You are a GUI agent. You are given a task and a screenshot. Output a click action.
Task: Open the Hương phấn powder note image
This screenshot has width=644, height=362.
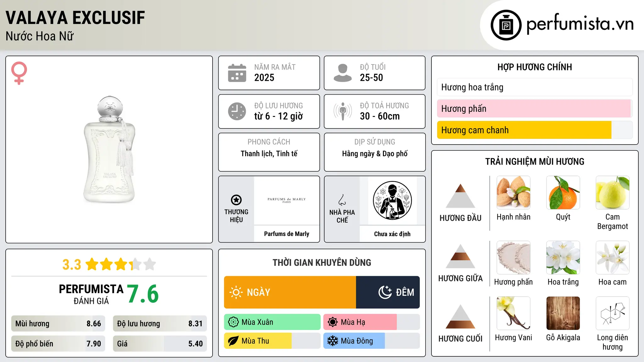click(x=514, y=258)
